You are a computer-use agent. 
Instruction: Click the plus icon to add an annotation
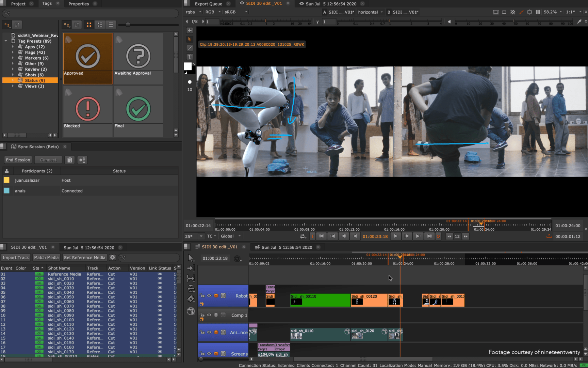tap(190, 30)
